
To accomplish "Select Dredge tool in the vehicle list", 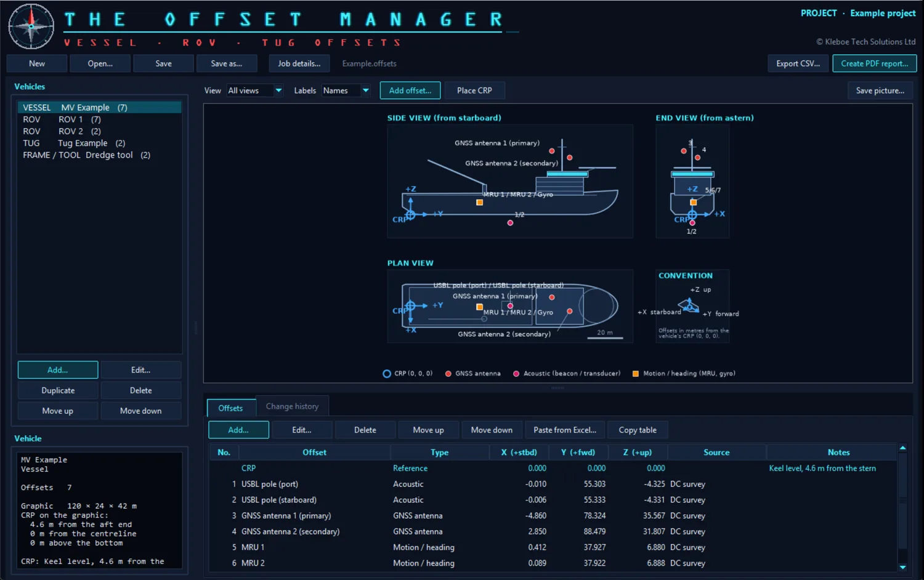I will (x=99, y=155).
